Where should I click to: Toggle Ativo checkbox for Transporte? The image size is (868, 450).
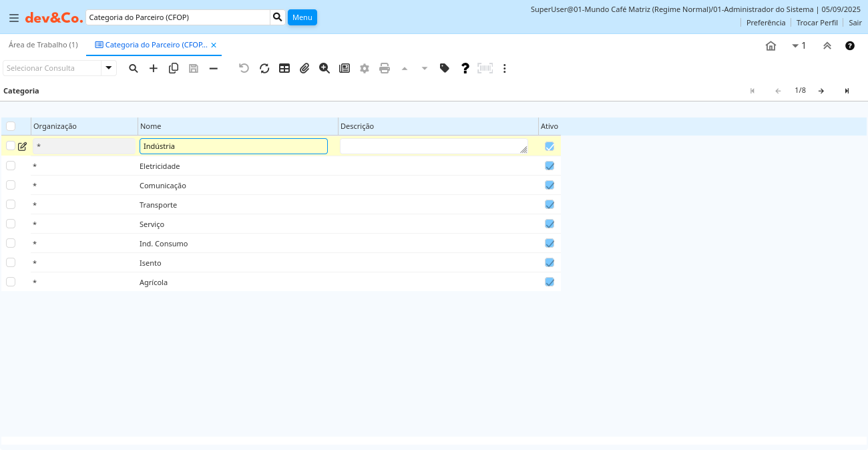tap(550, 204)
